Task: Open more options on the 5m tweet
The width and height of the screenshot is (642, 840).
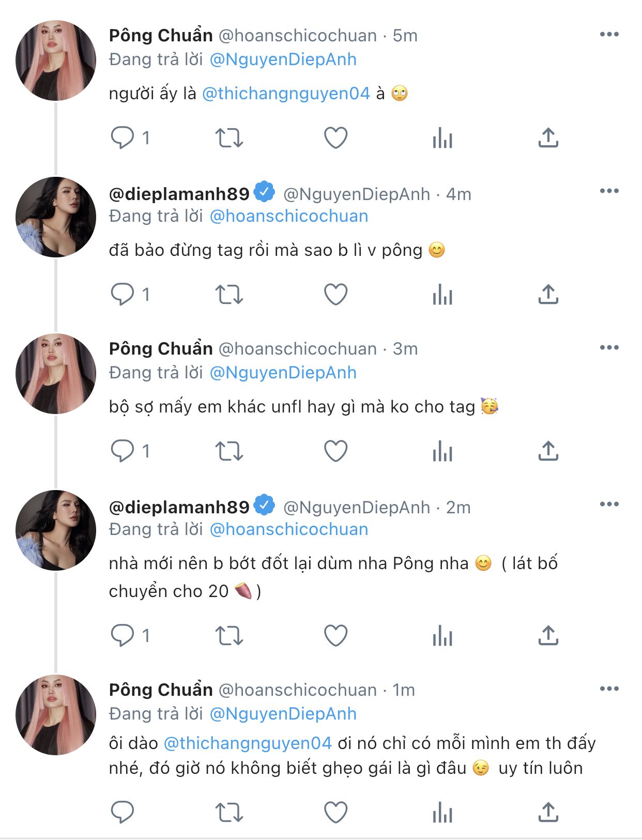Action: [609, 35]
